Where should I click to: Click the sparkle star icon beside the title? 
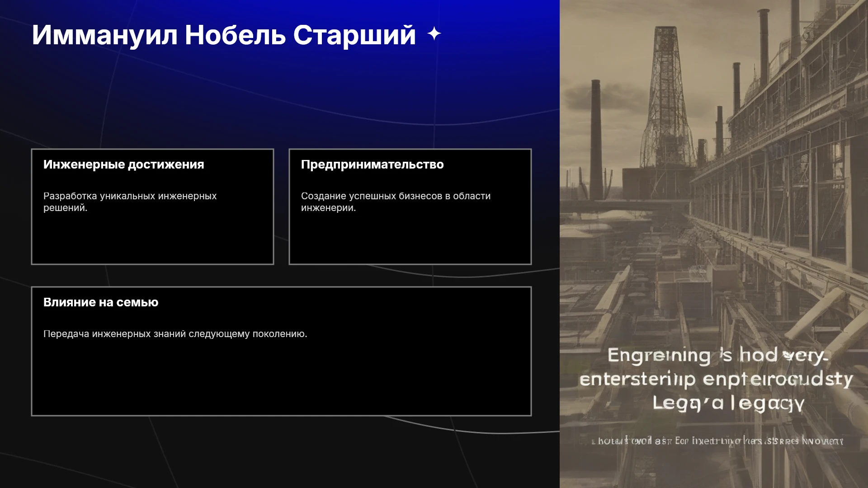[x=434, y=34]
